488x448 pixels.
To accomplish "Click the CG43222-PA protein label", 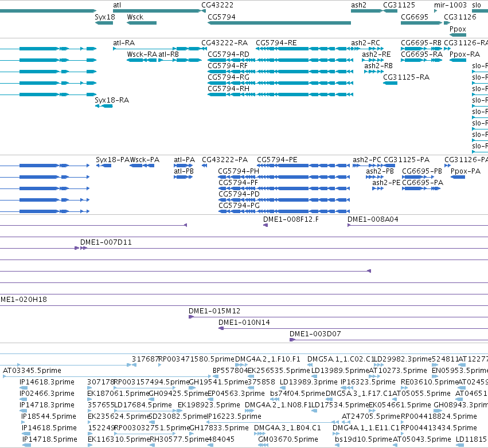I will click(225, 160).
